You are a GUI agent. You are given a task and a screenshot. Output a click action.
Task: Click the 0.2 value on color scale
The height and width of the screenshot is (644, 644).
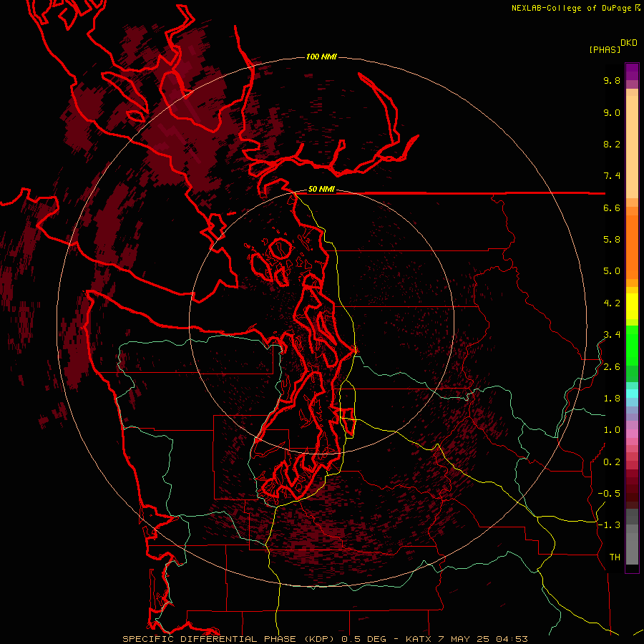[612, 462]
